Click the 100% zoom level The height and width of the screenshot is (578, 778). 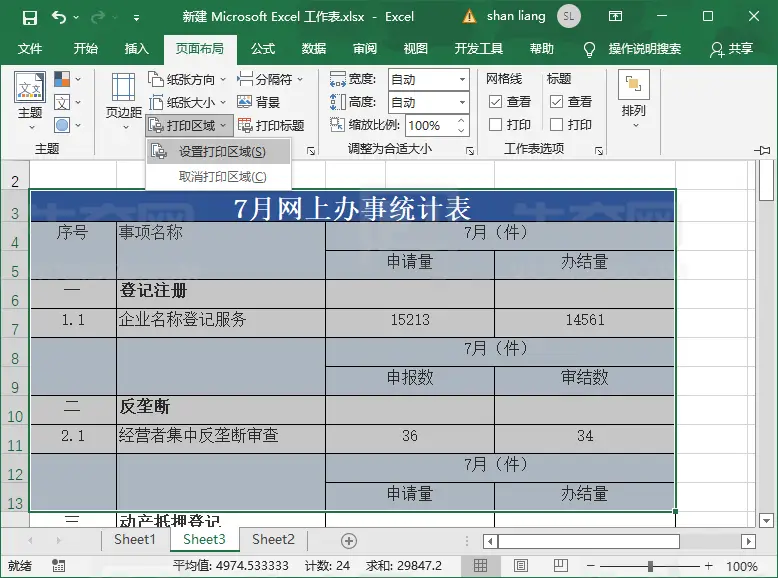pos(742,566)
